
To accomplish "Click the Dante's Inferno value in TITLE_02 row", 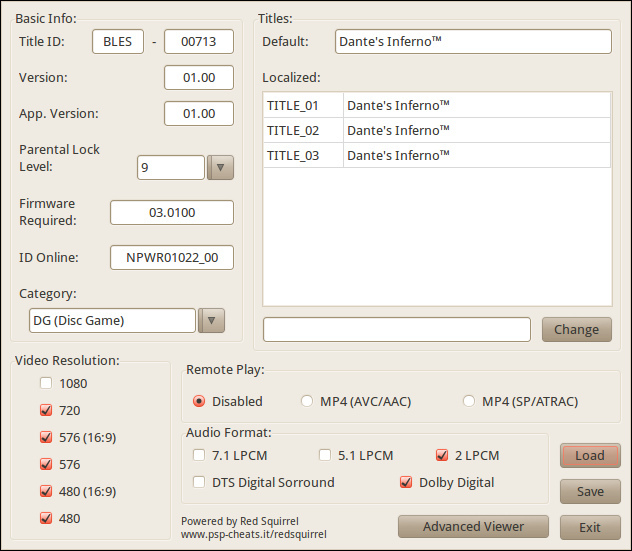I will pos(477,131).
